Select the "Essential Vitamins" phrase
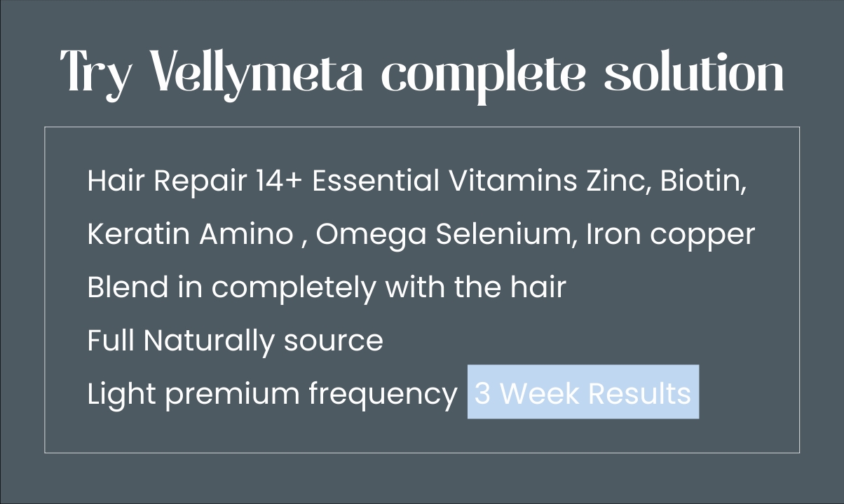This screenshot has height=504, width=844. (x=444, y=182)
